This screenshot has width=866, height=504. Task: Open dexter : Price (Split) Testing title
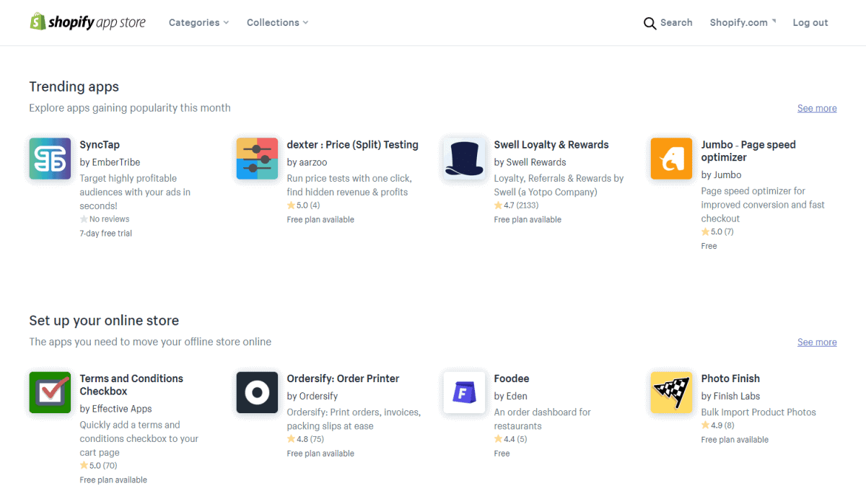352,145
